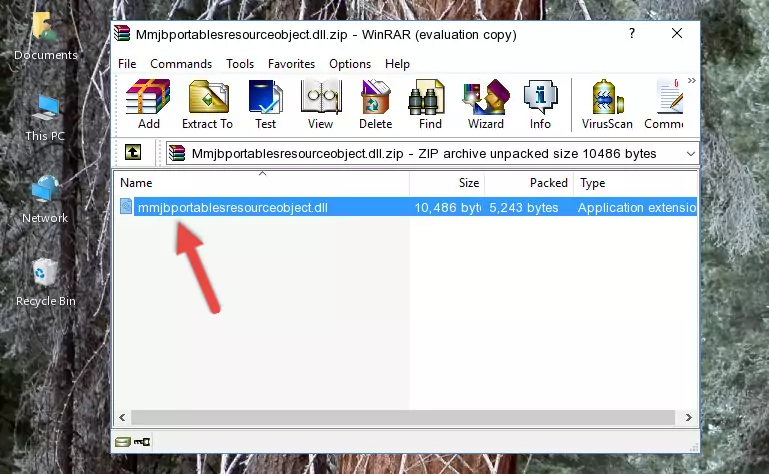Screen dimensions: 769x474
Task: Click the Add toolbar icon
Action: point(148,104)
